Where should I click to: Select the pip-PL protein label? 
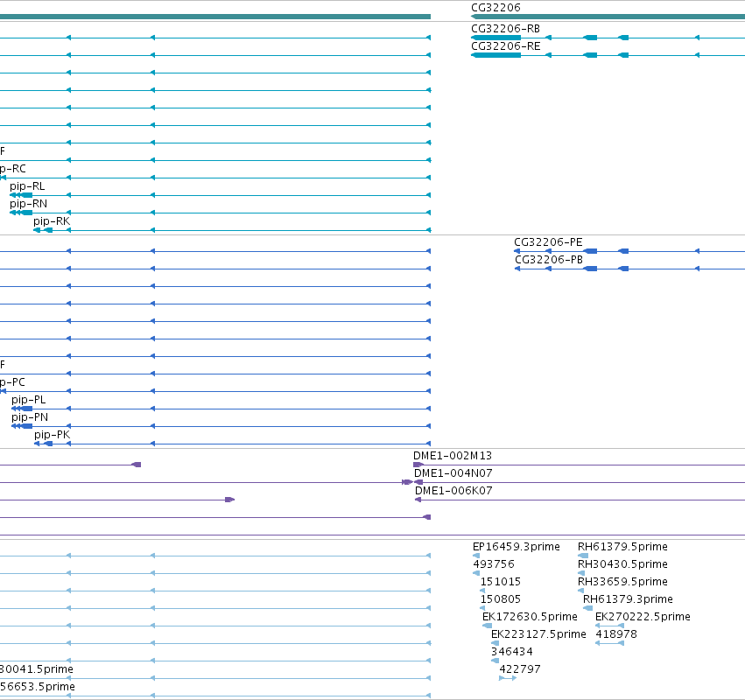coord(29,400)
